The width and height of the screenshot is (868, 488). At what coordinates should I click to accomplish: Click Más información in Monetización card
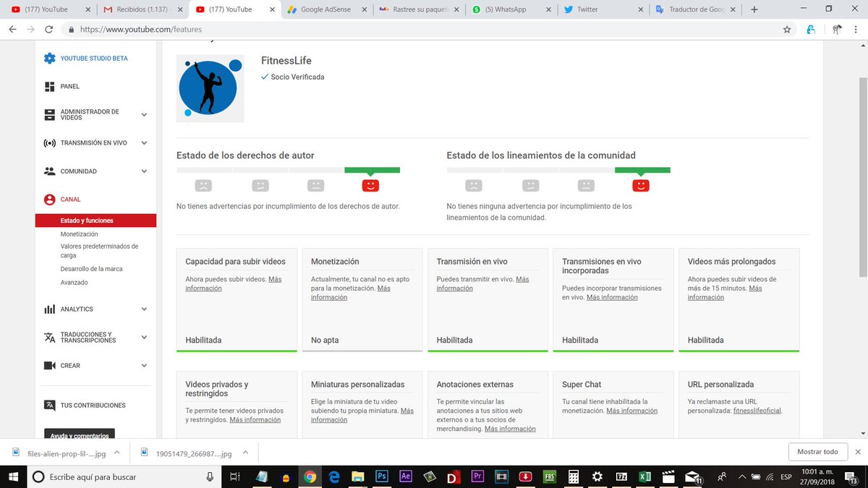350,293
